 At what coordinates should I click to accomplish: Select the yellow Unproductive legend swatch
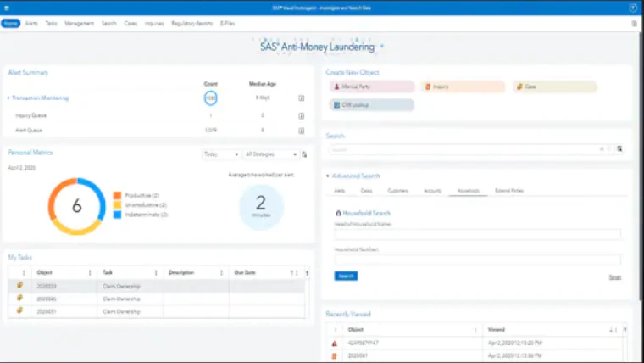[x=118, y=204]
